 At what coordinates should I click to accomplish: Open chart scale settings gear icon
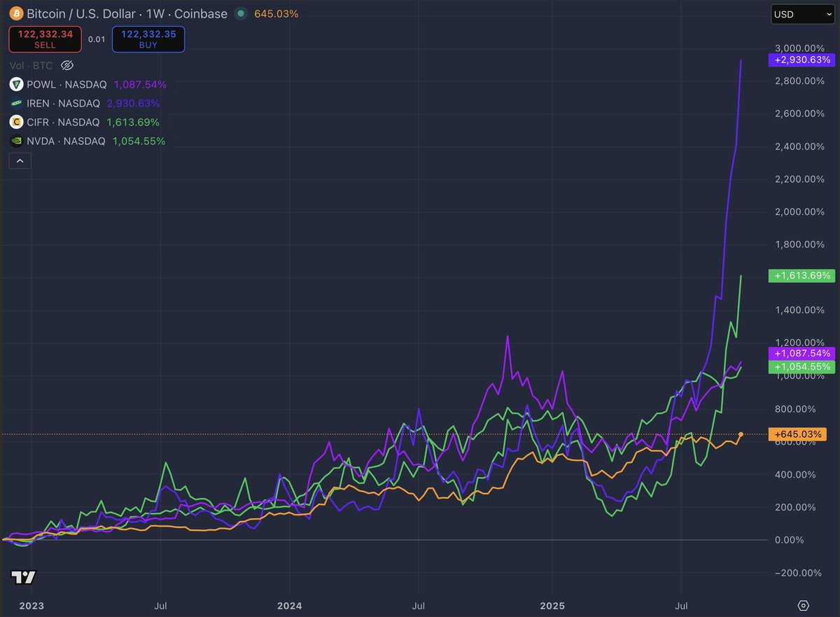point(803,605)
